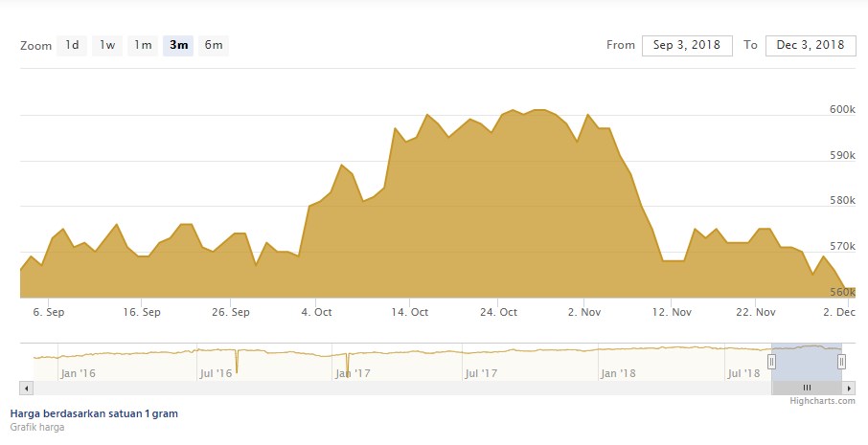Click the Harga berdasarkan satuan 1 gram heading

[94, 413]
